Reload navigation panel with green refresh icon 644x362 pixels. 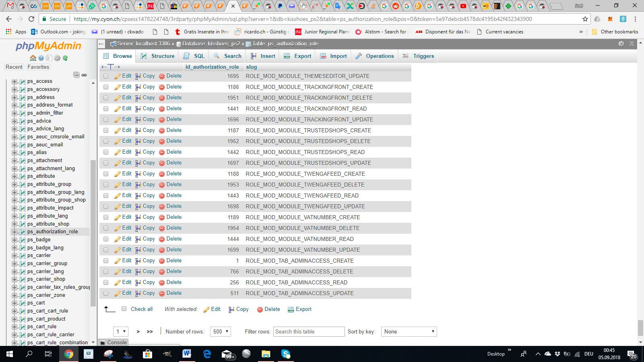(65, 58)
